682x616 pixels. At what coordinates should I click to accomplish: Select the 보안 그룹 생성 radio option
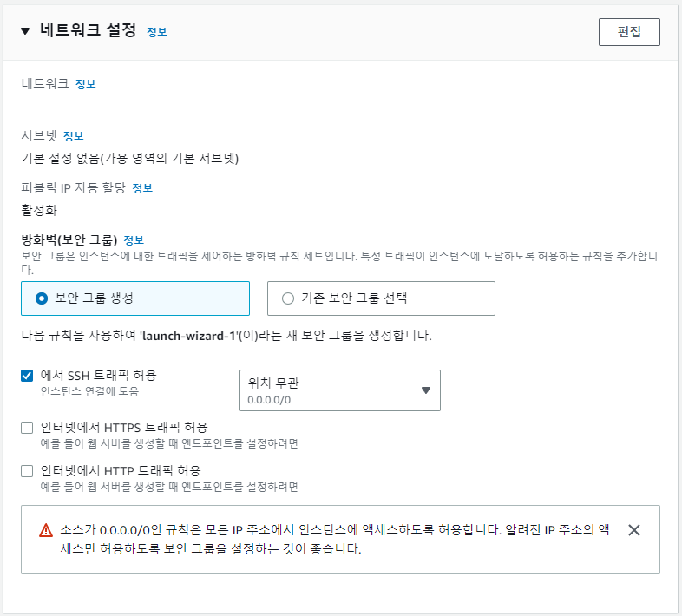[135, 298]
